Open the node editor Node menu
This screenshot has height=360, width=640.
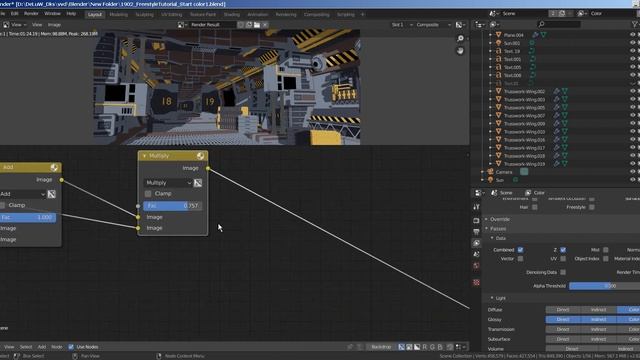[57, 347]
